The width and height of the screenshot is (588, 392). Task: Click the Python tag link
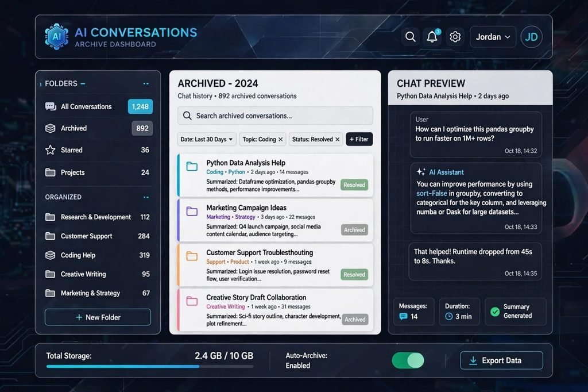(237, 172)
